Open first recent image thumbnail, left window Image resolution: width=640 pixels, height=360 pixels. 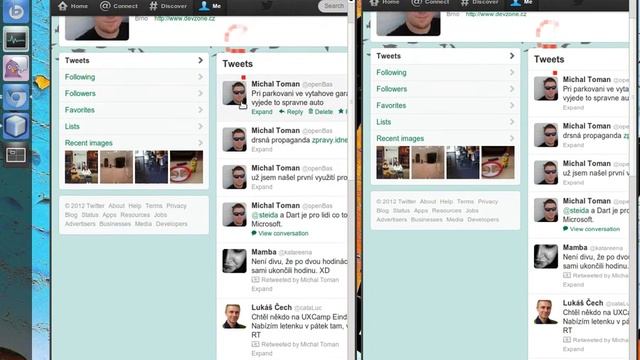pos(81,167)
